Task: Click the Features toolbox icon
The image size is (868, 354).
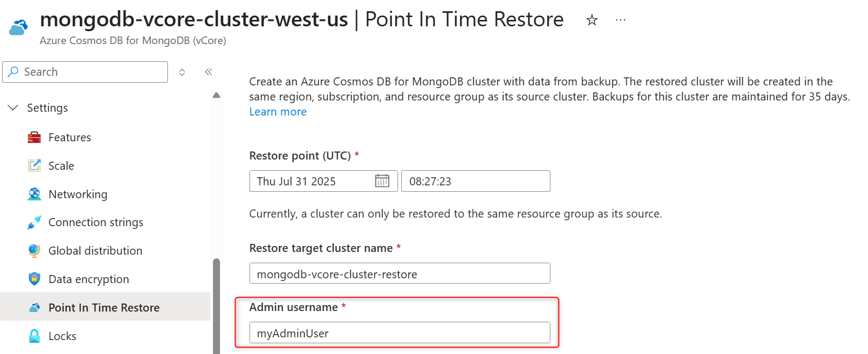Action: click(x=34, y=138)
